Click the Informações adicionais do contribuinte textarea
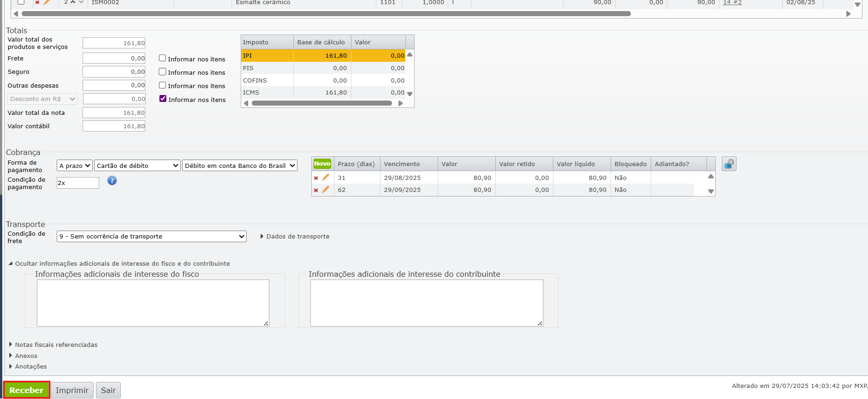The height and width of the screenshot is (399, 868). click(427, 303)
